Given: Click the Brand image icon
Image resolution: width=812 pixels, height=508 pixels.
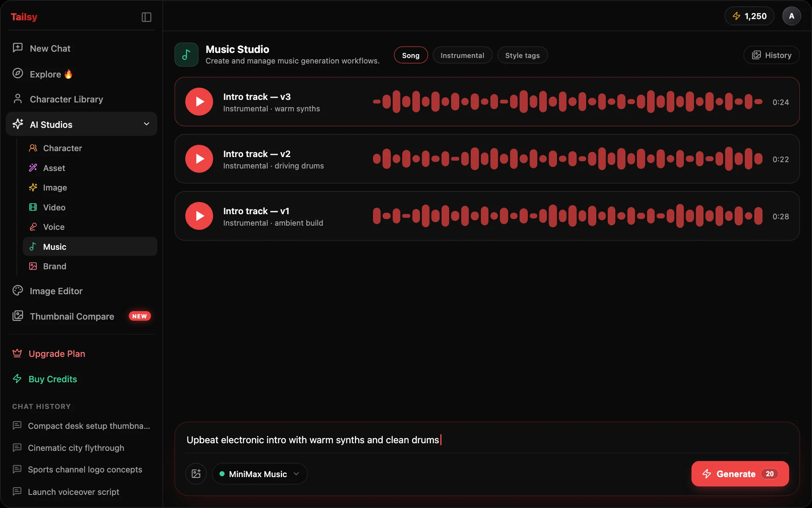Looking at the screenshot, I should tap(33, 266).
